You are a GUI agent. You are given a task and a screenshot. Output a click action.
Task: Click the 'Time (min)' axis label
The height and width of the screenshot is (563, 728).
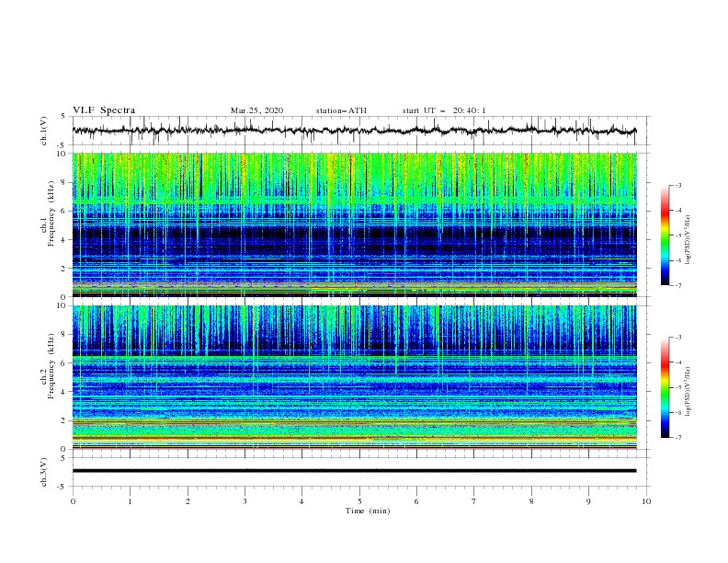[368, 511]
